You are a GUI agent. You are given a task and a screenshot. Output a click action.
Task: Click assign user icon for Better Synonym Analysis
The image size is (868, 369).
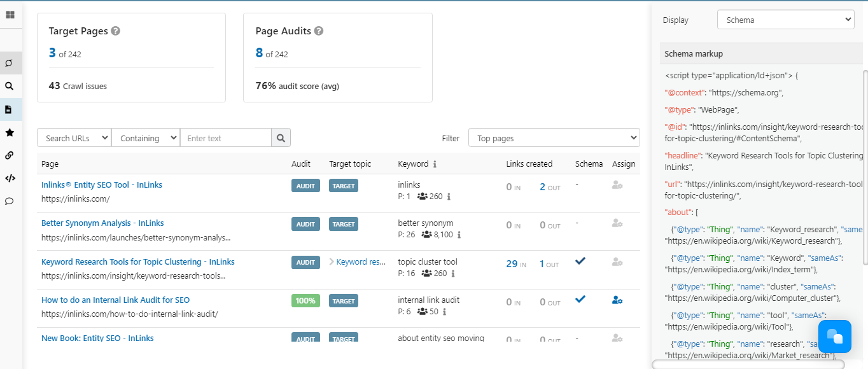point(617,223)
